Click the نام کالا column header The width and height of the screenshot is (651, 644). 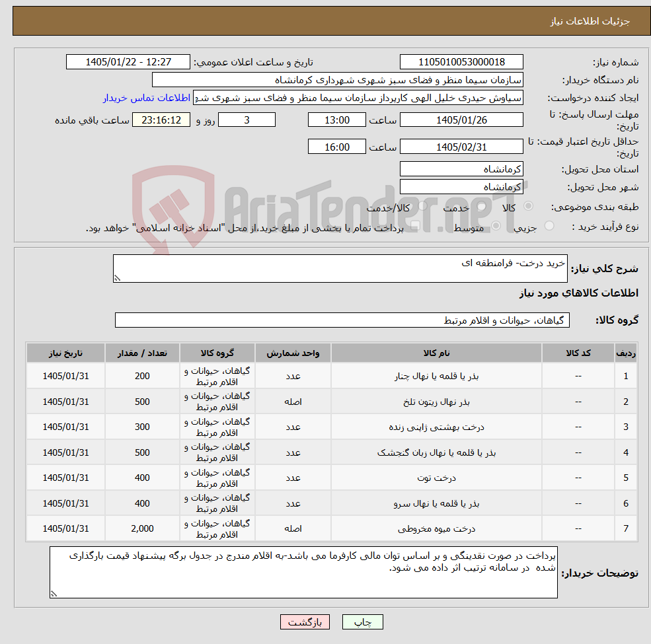[x=436, y=353]
